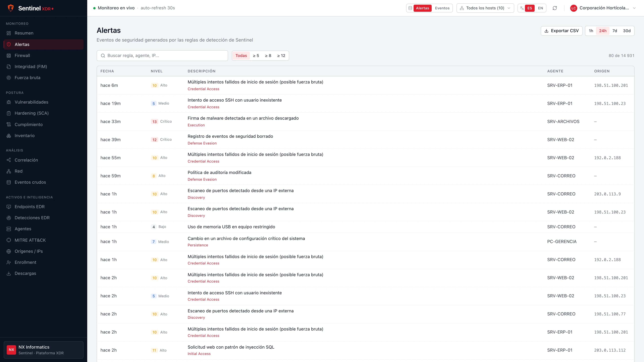Click origin IP 203.0.113.112
Screen dimensions: 644x362
[x=610, y=350]
